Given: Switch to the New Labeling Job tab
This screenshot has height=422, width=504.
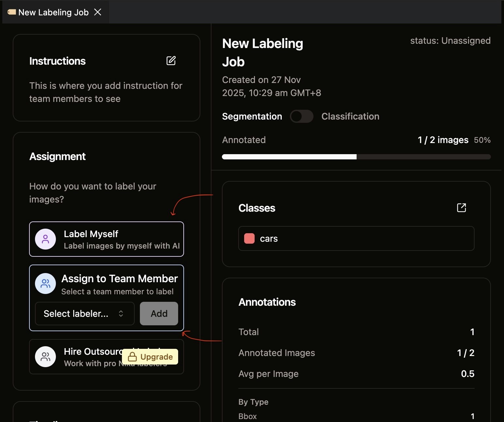Looking at the screenshot, I should coord(53,12).
